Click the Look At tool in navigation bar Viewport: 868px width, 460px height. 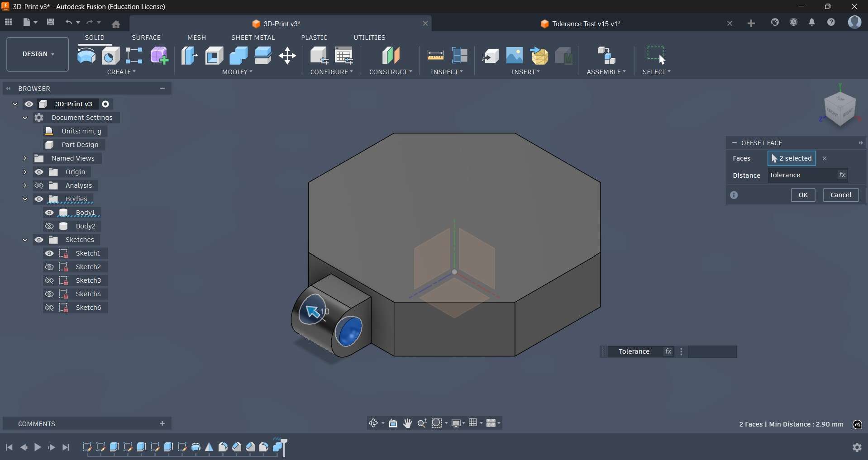[x=394, y=423]
